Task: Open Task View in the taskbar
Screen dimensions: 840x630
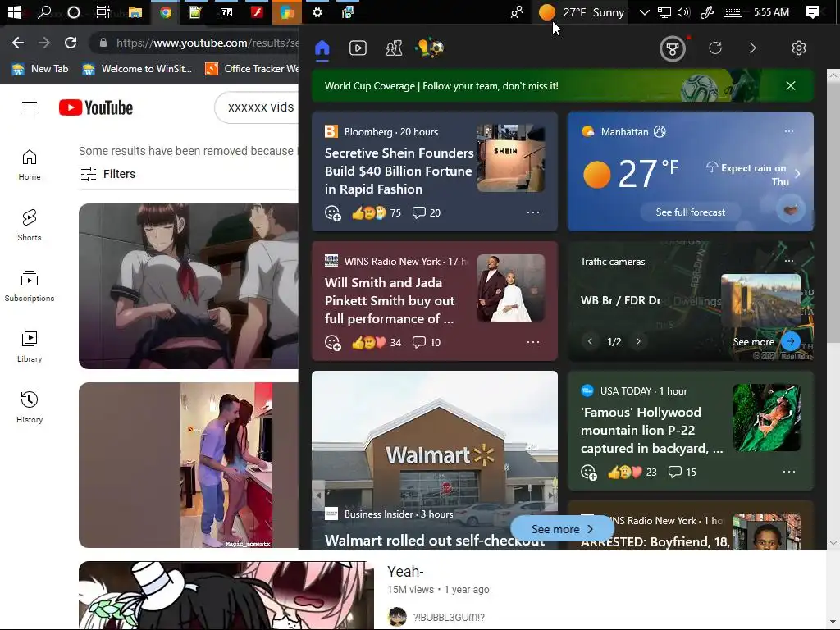Action: coord(103,11)
